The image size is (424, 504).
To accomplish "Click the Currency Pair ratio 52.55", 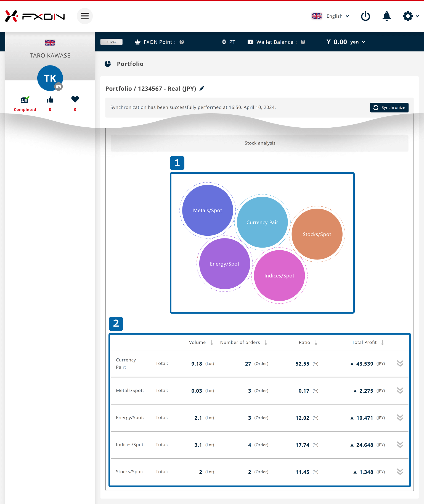I will point(302,364).
